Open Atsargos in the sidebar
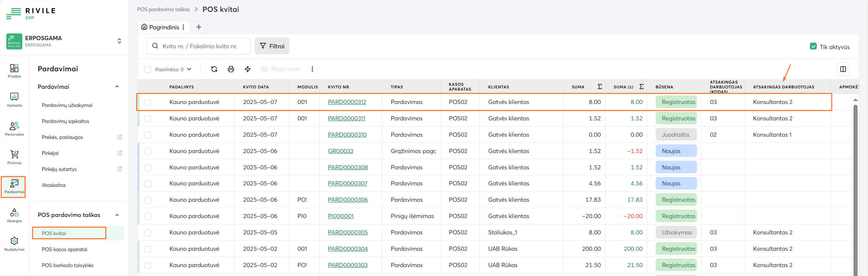The height and width of the screenshot is (276, 868). (14, 215)
